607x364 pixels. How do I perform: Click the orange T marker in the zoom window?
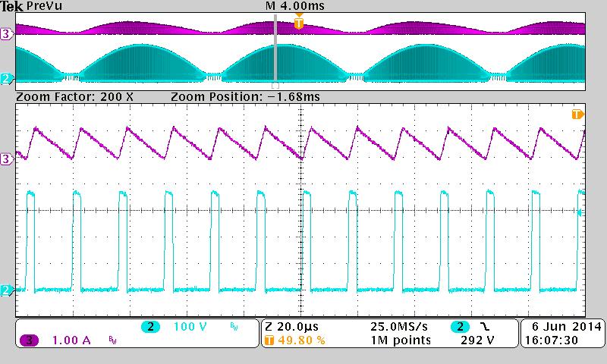[577, 114]
